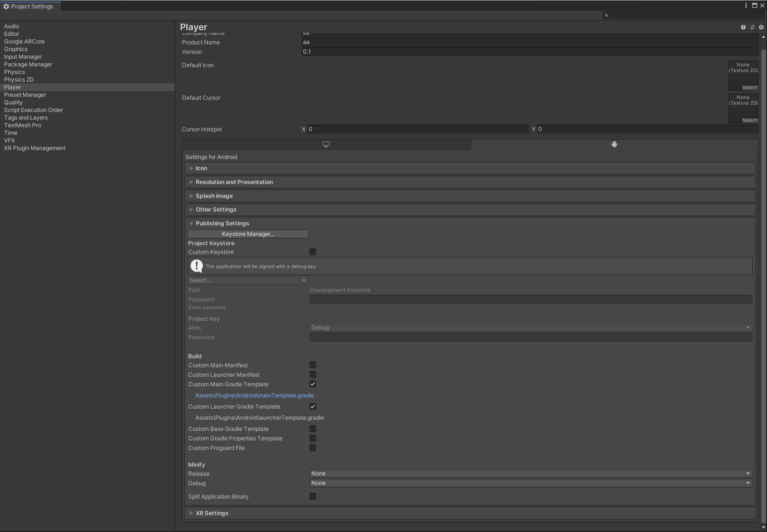Click the debug key warning icon
The image size is (767, 532).
click(x=196, y=266)
